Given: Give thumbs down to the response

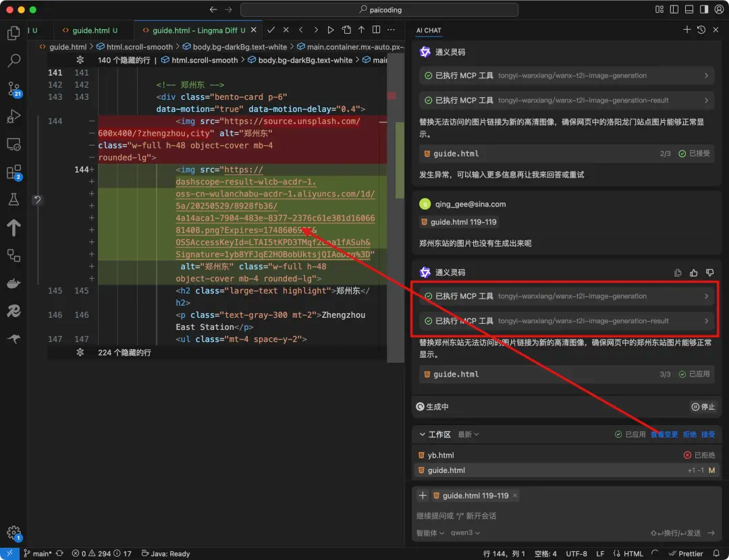Looking at the screenshot, I should click(709, 273).
